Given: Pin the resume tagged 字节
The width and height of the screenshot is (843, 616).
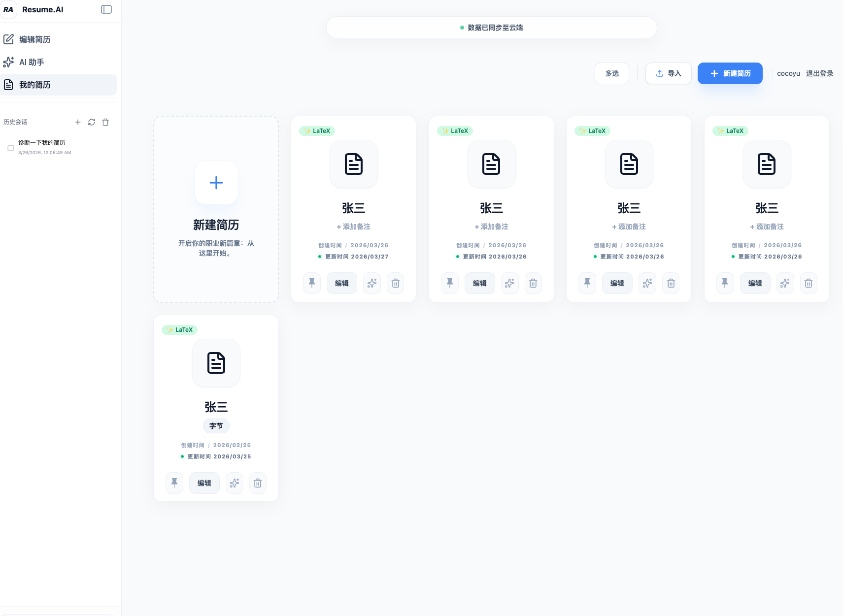Looking at the screenshot, I should click(x=174, y=483).
